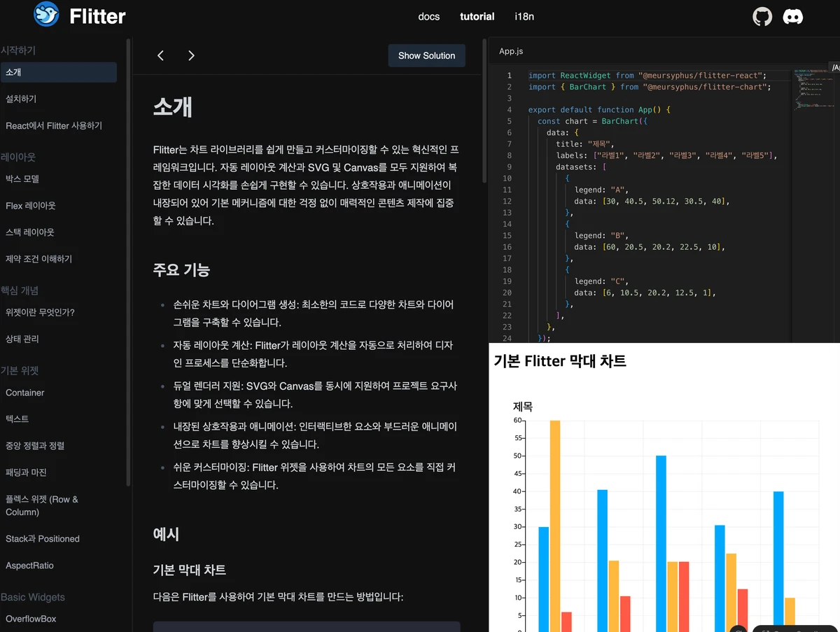The width and height of the screenshot is (840, 632).
Task: Click the legend: "A" code line
Action: point(602,190)
